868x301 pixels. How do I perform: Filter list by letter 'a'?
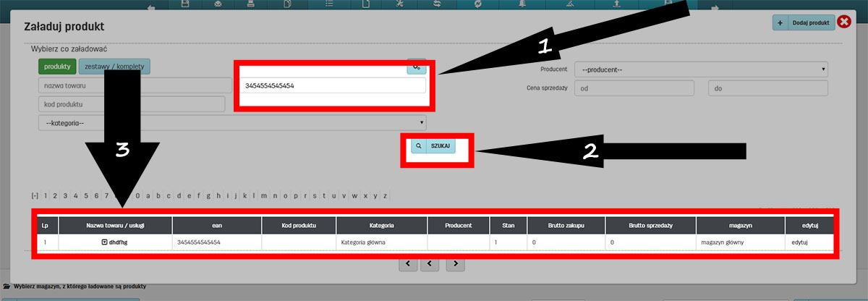(x=148, y=195)
